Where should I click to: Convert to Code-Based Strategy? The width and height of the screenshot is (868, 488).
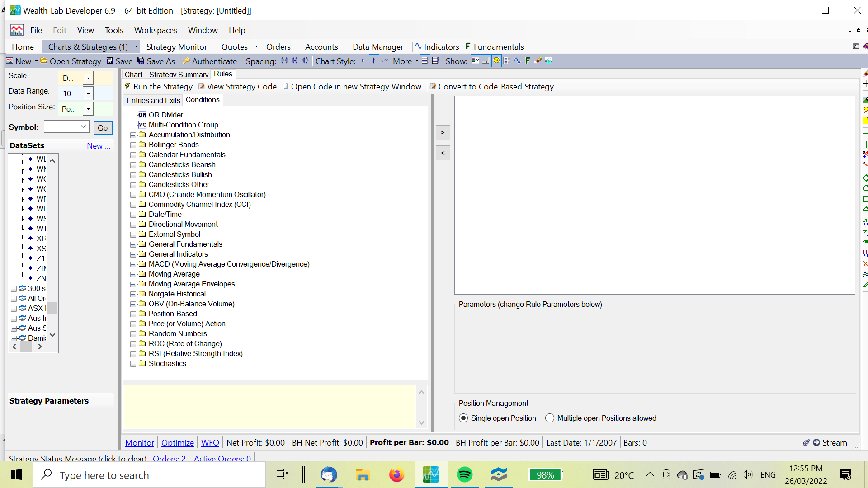pyautogui.click(x=492, y=87)
